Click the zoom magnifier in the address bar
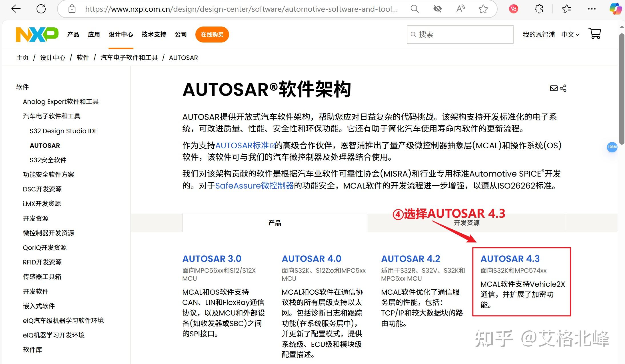This screenshot has width=625, height=364. pos(415,9)
